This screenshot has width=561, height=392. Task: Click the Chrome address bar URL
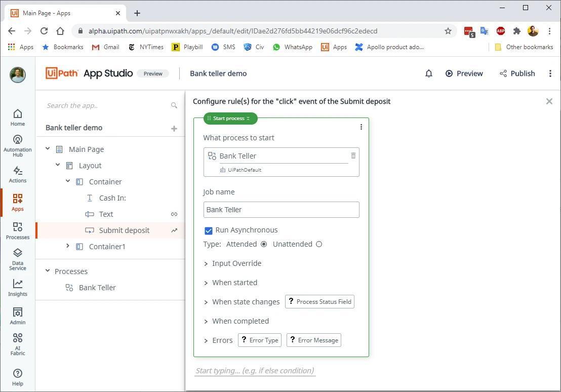[233, 31]
